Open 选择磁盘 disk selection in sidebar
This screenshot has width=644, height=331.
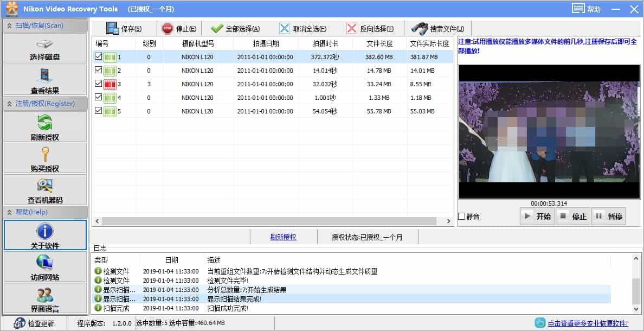(x=45, y=48)
